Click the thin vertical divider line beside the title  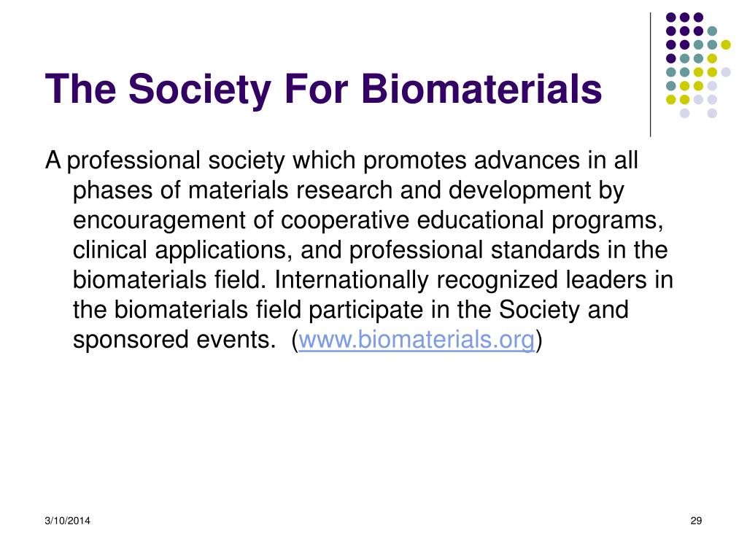[x=650, y=75]
